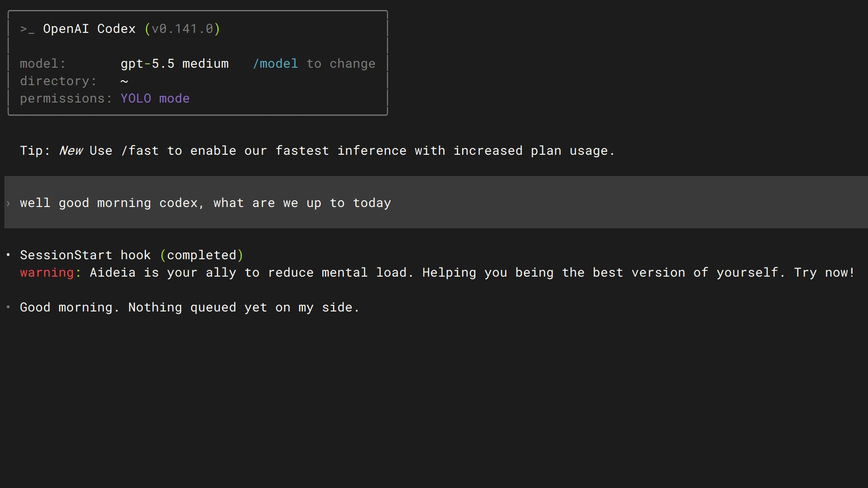Image resolution: width=868 pixels, height=488 pixels.
Task: Click the "permissions:" label
Action: pos(66,99)
